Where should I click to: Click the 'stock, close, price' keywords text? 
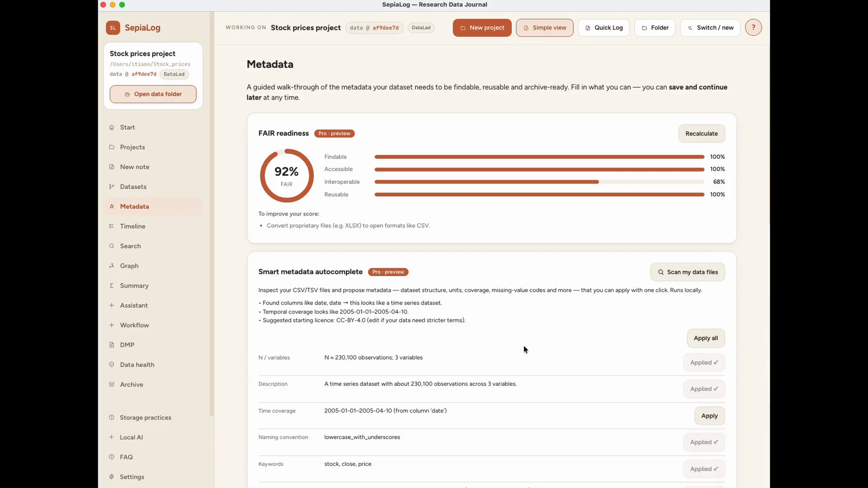pos(348,464)
